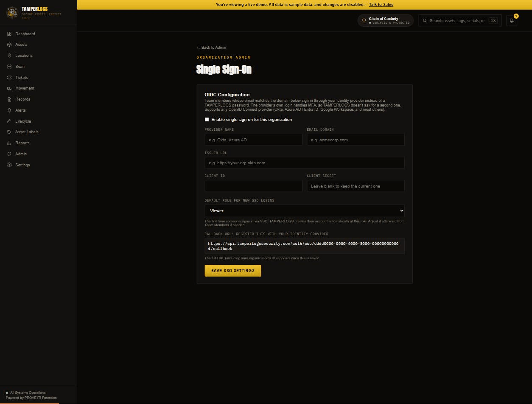
Task: Open Reports menu item
Action: coord(38,143)
